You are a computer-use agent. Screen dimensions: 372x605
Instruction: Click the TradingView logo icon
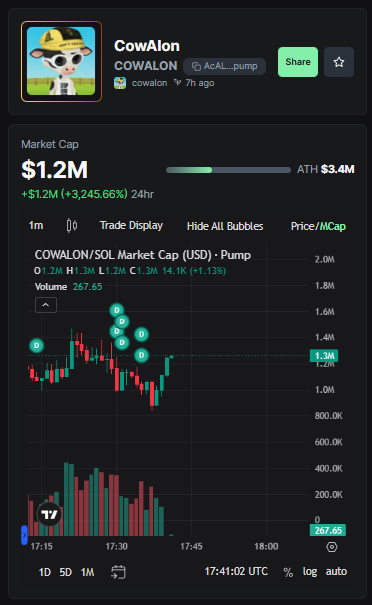coord(49,514)
